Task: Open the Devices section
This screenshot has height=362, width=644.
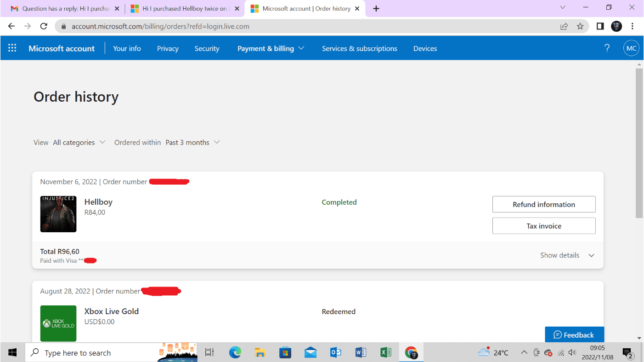Action: point(425,48)
